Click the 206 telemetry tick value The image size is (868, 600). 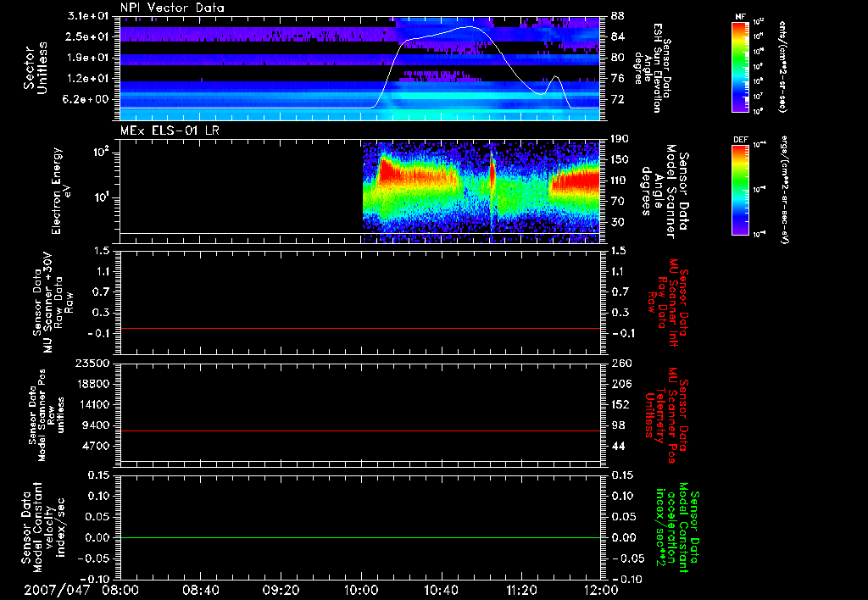click(x=621, y=384)
